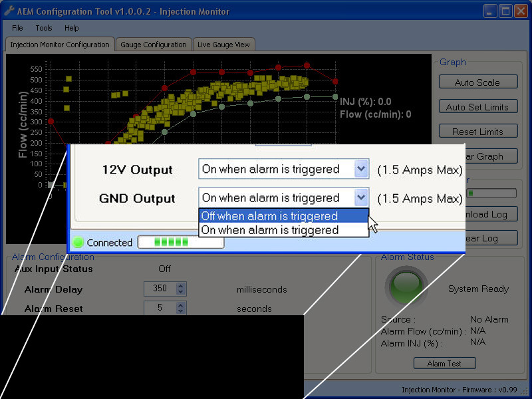Open the Tools menu
Screen dimensions: 532x399
(44, 28)
